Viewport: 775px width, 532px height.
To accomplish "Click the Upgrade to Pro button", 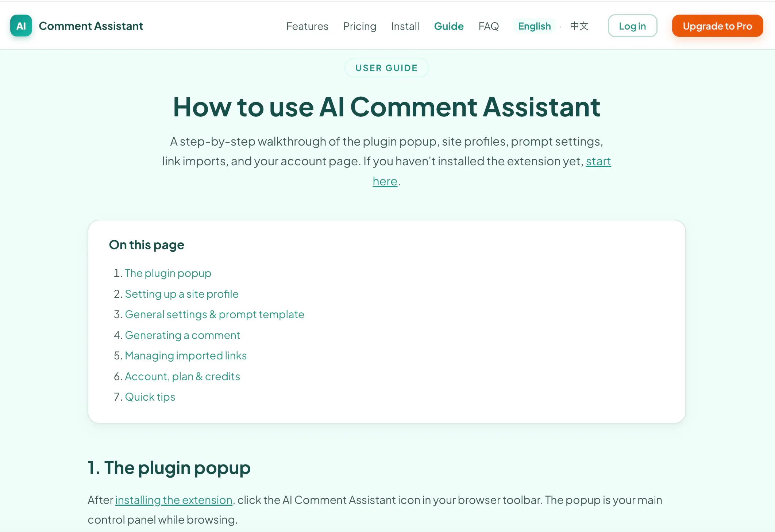I will (717, 26).
